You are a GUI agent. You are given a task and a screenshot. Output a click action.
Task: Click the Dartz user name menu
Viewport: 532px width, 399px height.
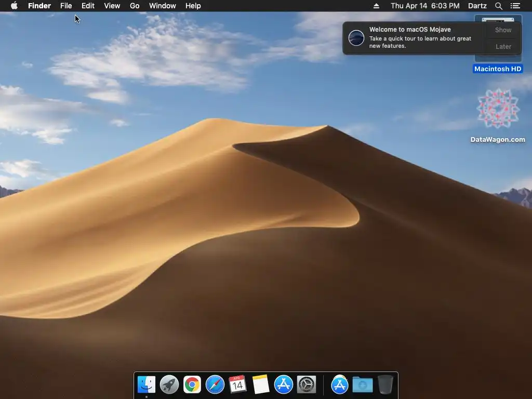(x=477, y=6)
